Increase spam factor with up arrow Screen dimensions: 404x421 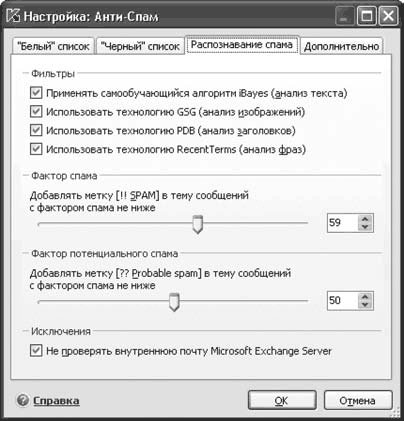(365, 219)
